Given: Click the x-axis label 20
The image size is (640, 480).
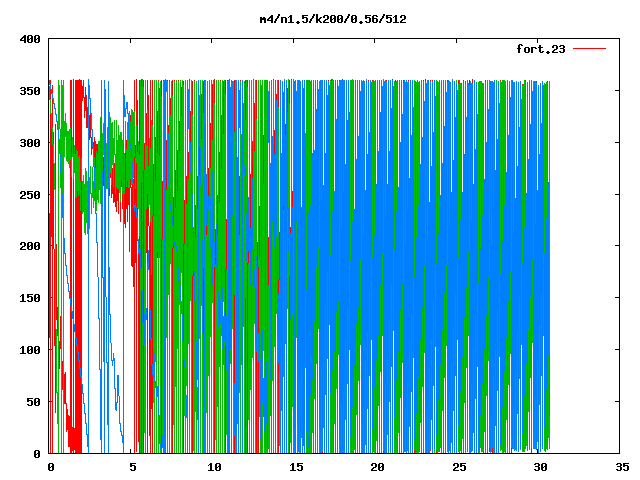Looking at the screenshot, I should point(377,467).
